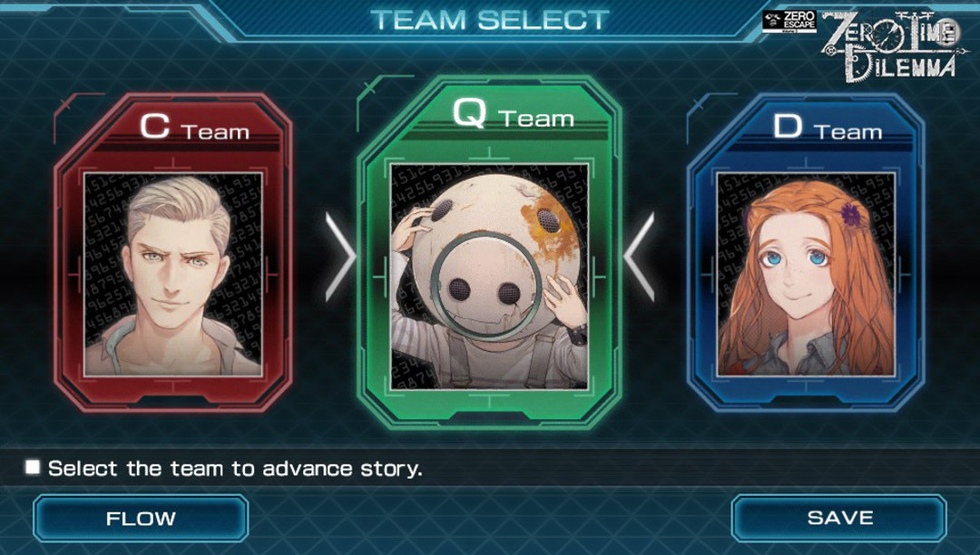Click the small Zero Escape logo
The width and height of the screenshot is (980, 555).
pyautogui.click(x=789, y=21)
